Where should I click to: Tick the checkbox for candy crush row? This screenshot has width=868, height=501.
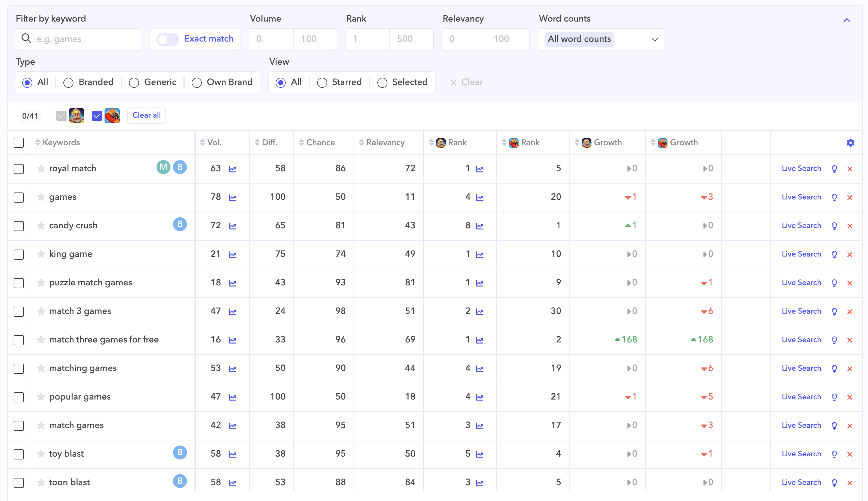[19, 226]
